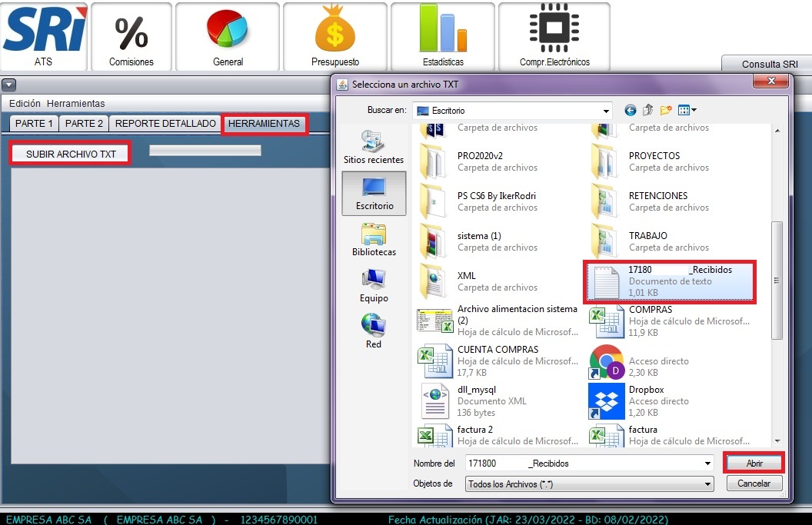Open Compr.Electrónicos chip icon
This screenshot has width=812, height=525.
coord(554,35)
